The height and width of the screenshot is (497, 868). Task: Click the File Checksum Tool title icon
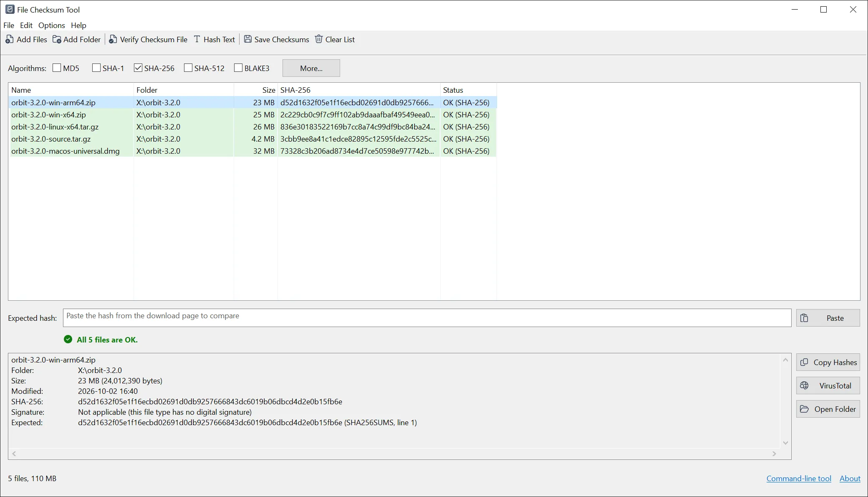point(10,9)
